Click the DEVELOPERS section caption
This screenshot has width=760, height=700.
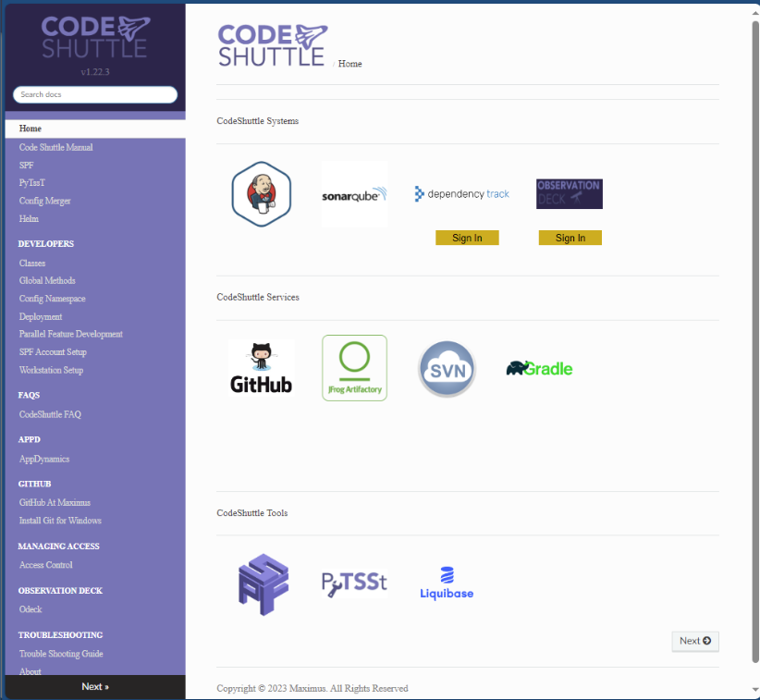click(x=46, y=244)
